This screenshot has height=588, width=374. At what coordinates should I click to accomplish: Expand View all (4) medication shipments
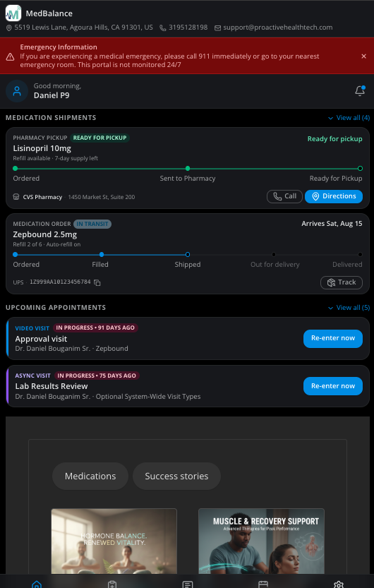[x=349, y=118]
